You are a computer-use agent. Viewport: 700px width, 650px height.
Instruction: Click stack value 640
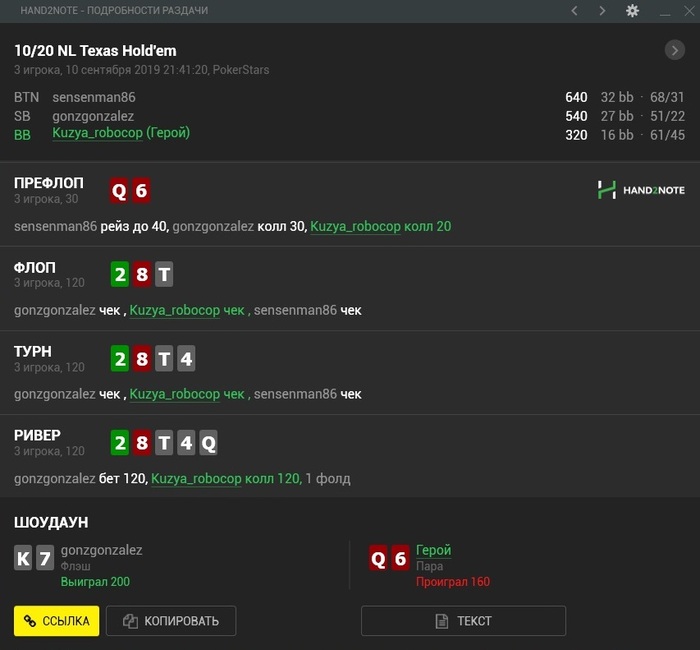point(576,97)
